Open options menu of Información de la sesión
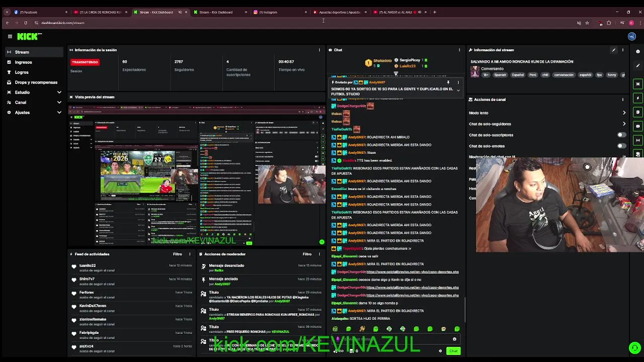Image resolution: width=644 pixels, height=362 pixels. click(319, 50)
